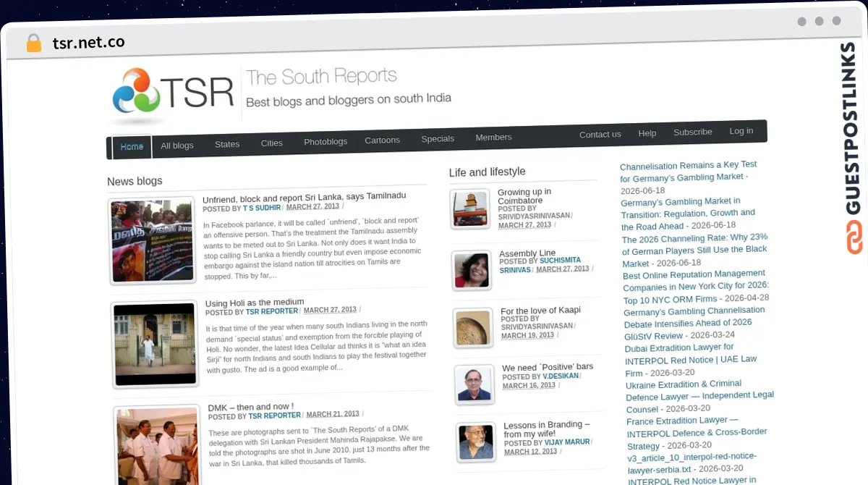868x485 pixels.
Task: Click author T S Sudhir link
Action: pos(262,208)
